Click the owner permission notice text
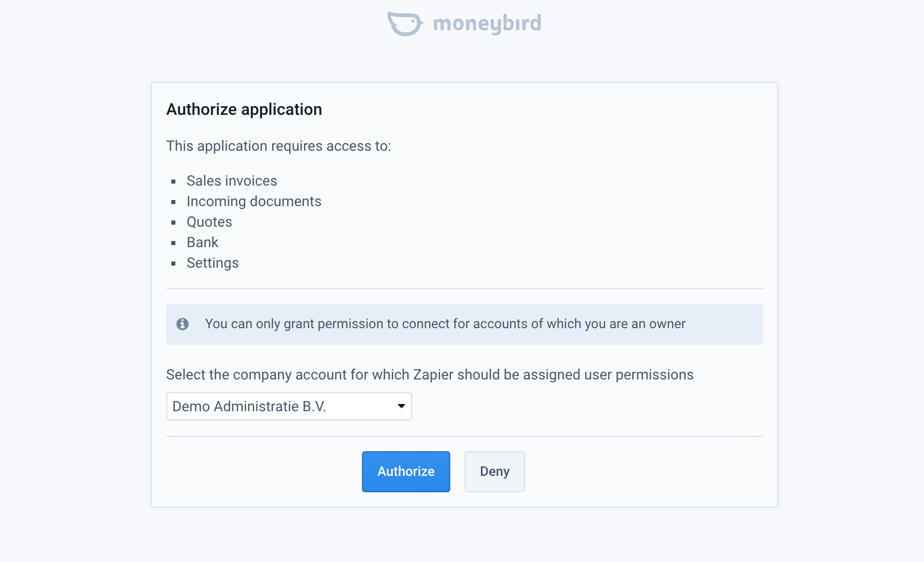Image resolution: width=924 pixels, height=562 pixels. click(x=445, y=324)
